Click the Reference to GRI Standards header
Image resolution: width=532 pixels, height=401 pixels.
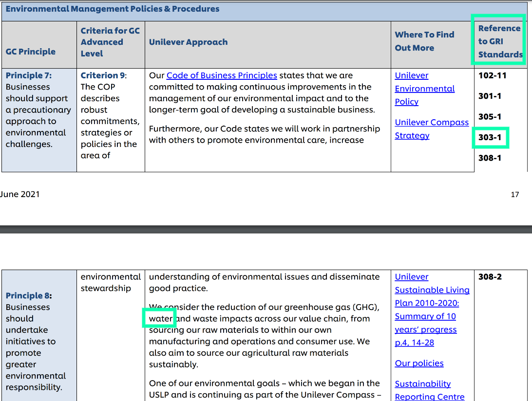500,41
